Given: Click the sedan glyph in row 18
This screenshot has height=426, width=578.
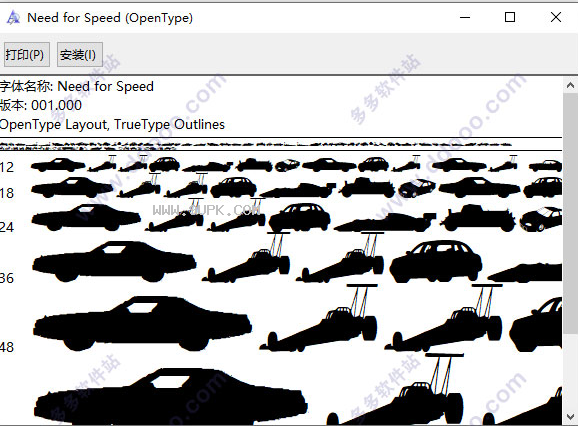Looking at the screenshot, I should coord(234,187).
